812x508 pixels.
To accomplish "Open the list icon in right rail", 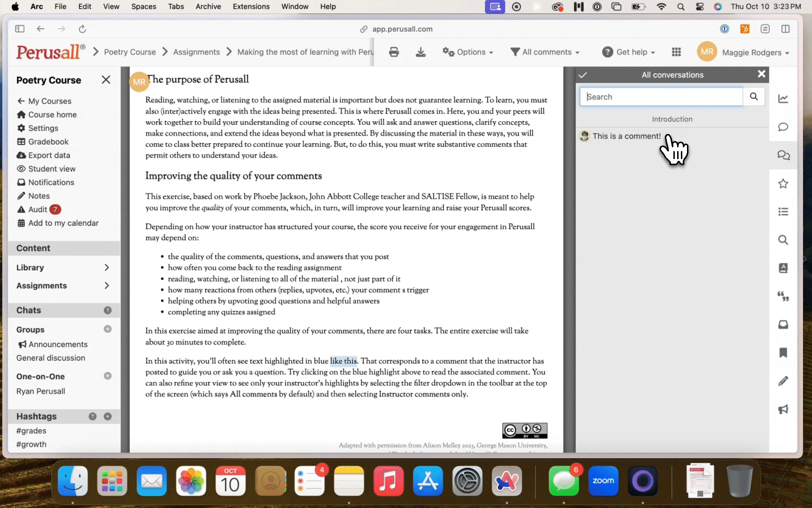I will point(783,212).
